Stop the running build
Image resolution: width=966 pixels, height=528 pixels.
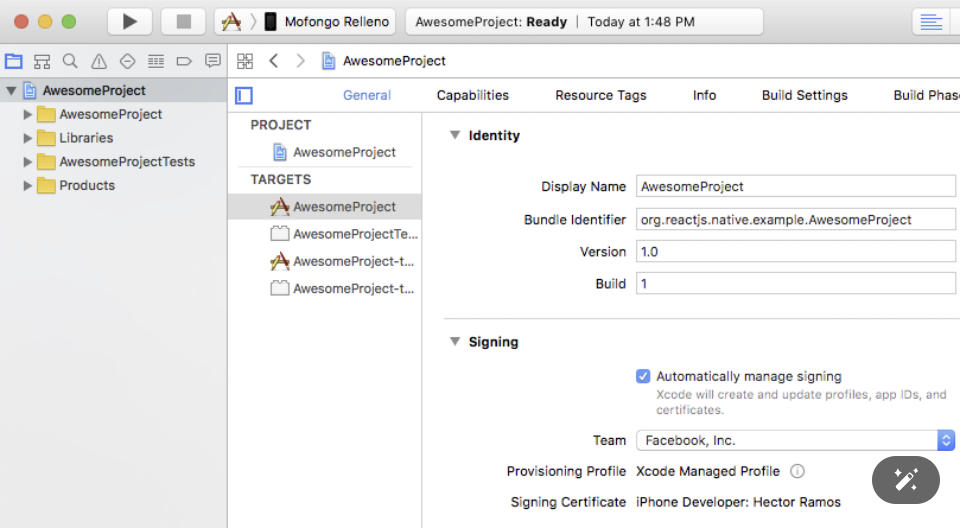click(183, 22)
